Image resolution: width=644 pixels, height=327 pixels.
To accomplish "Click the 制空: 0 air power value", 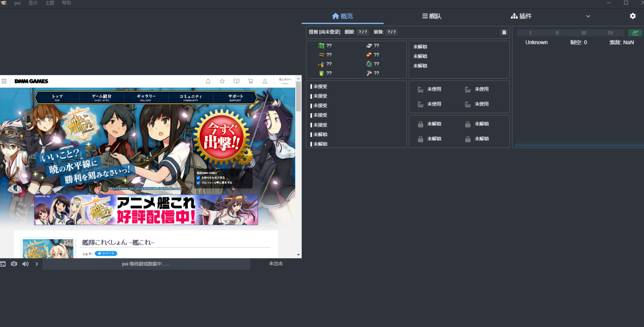I will (579, 42).
